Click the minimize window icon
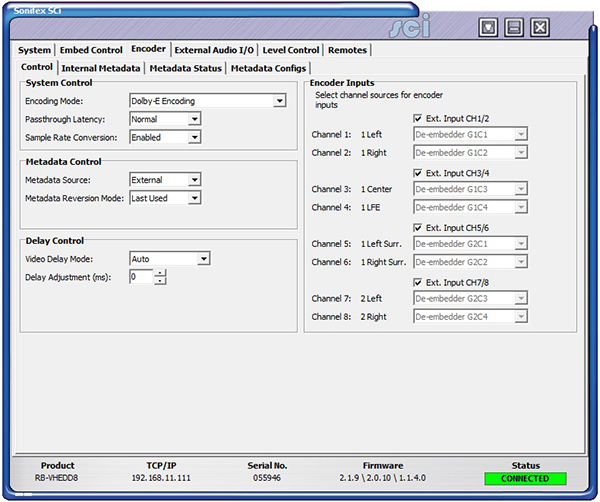This screenshot has height=502, width=600. tap(514, 27)
